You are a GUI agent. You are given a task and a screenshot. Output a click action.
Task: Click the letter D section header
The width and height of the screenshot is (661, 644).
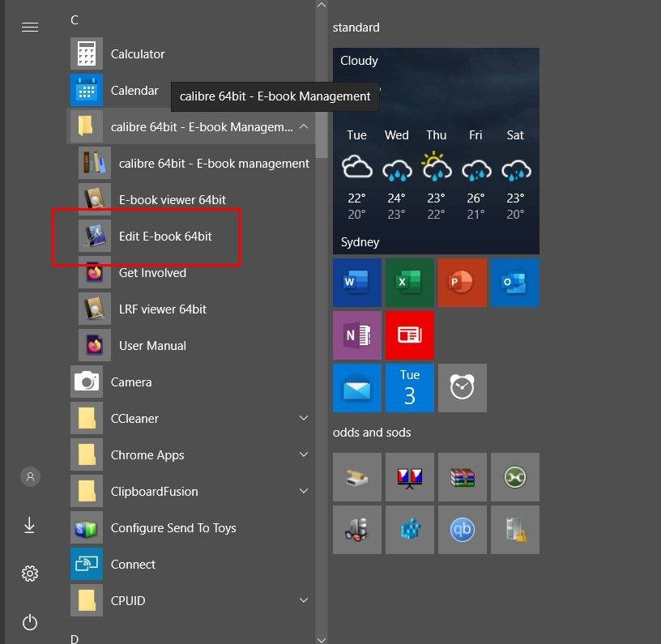[75, 639]
